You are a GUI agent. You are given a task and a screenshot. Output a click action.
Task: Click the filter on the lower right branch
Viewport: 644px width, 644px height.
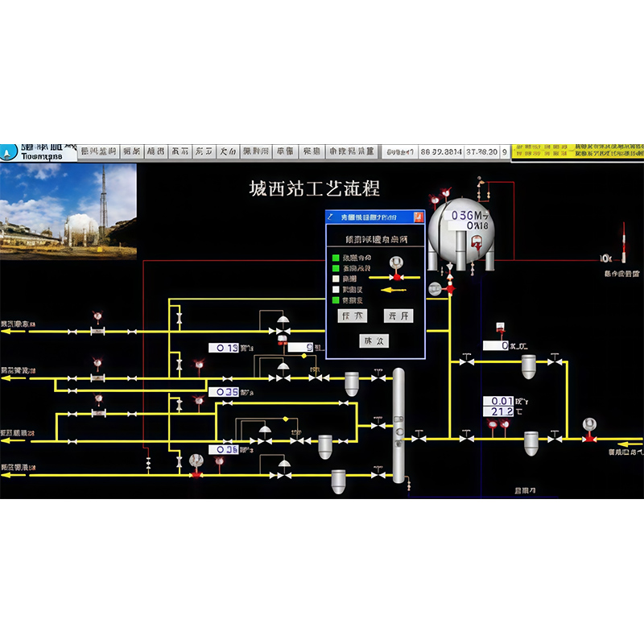531,444
